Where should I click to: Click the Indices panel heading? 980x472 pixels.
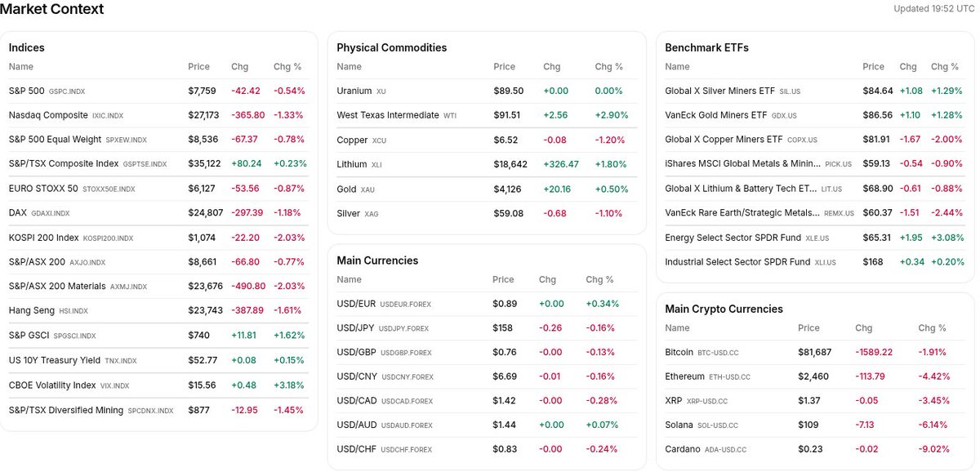[27, 47]
